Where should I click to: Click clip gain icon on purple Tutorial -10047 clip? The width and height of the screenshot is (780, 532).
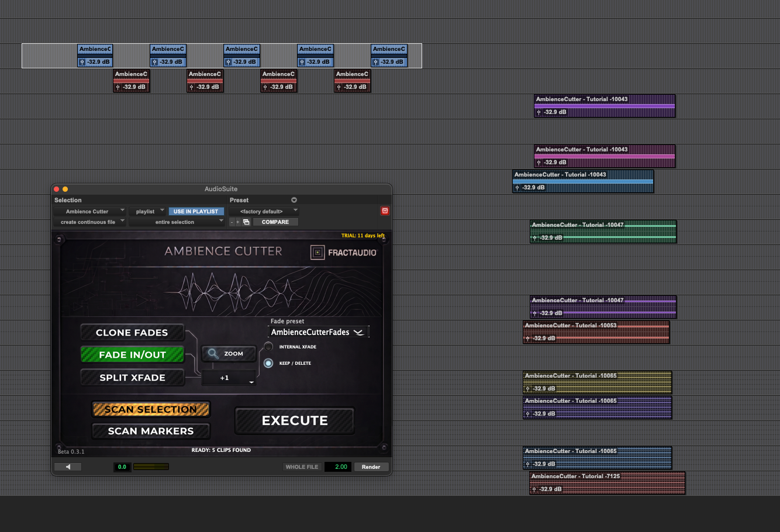click(534, 313)
